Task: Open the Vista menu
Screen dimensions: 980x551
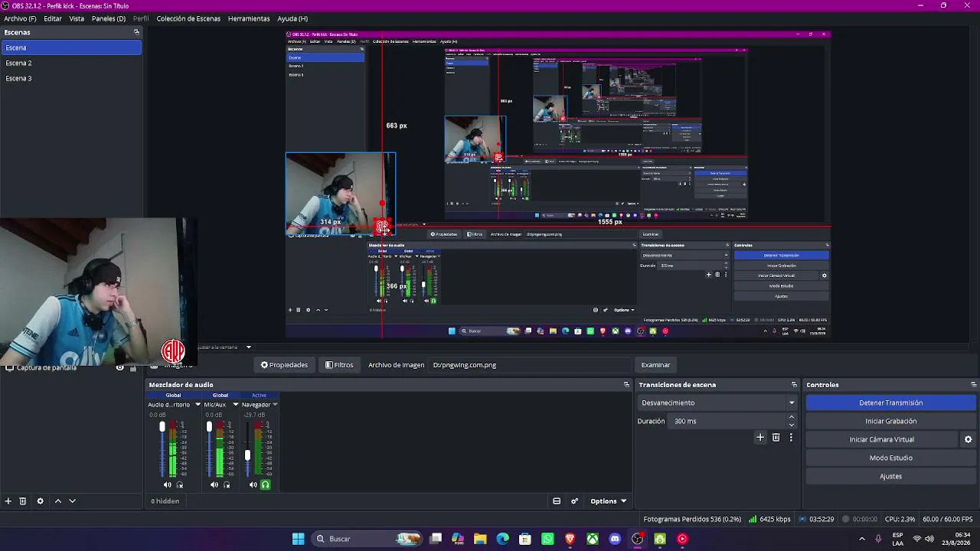Action: point(77,18)
